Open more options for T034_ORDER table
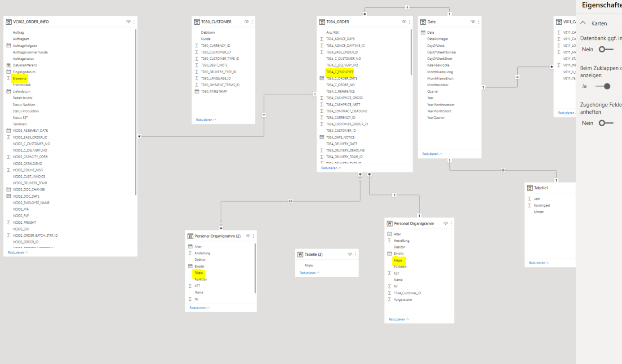622x364 pixels. (409, 22)
